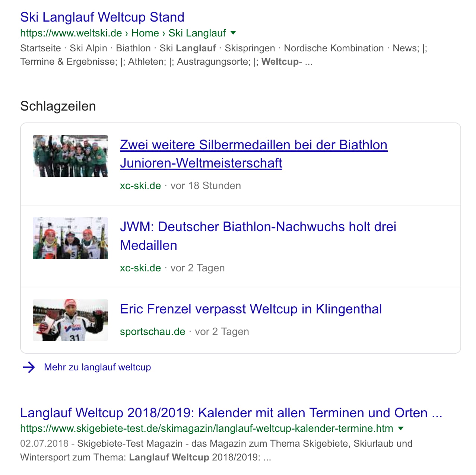Image resolution: width=476 pixels, height=475 pixels.
Task: Click the weltski.de result description snippet
Action: click(x=223, y=55)
